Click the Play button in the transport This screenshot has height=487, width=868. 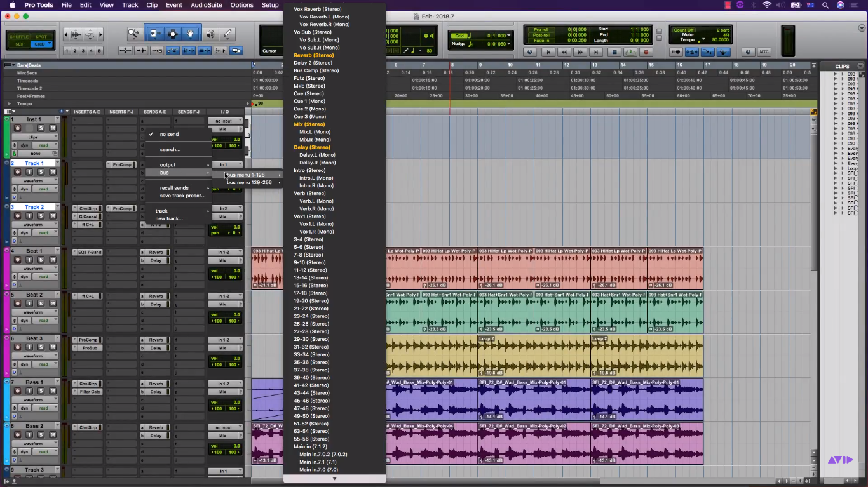pos(630,51)
